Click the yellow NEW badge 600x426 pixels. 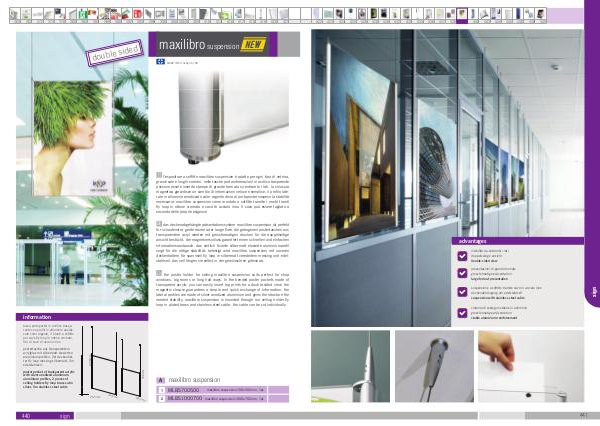click(253, 45)
